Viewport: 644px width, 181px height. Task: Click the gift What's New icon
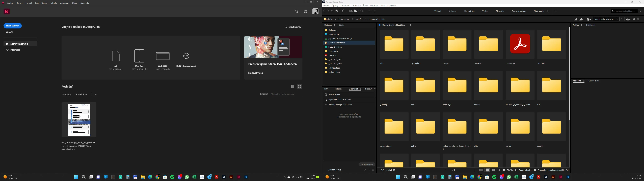pyautogui.click(x=306, y=12)
